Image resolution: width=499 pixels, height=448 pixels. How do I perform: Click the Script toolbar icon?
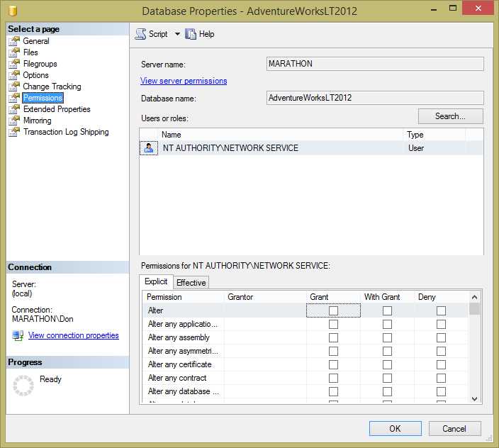140,34
